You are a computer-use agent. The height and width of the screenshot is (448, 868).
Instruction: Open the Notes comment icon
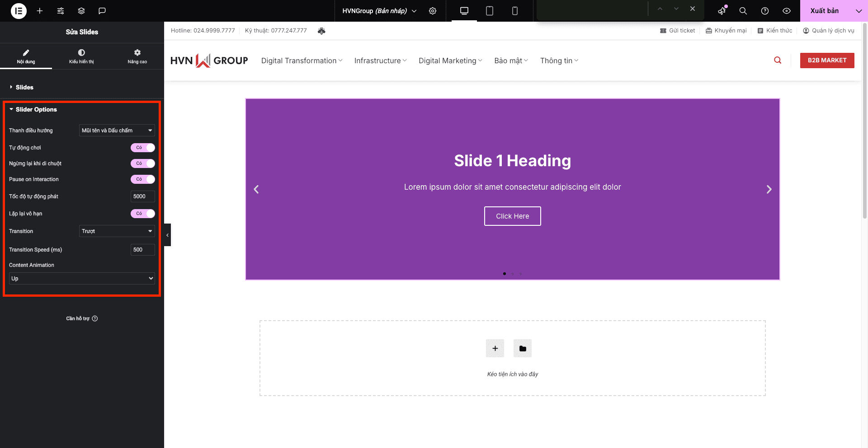[x=102, y=11]
